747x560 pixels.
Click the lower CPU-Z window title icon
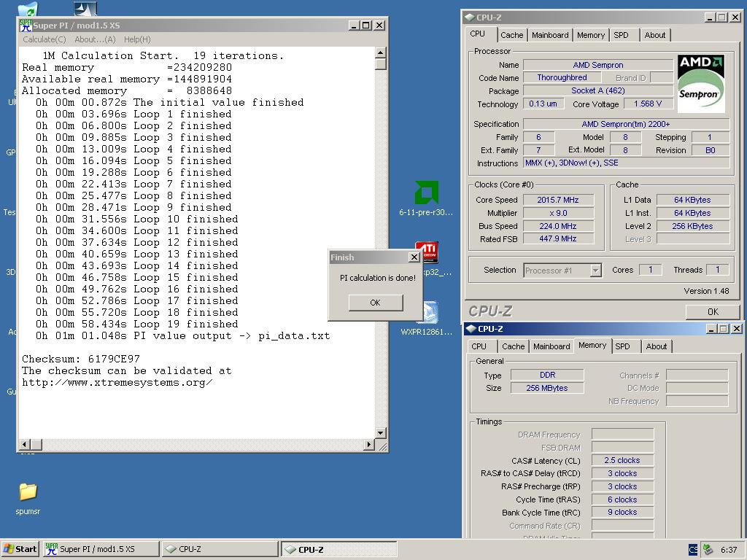click(471, 329)
